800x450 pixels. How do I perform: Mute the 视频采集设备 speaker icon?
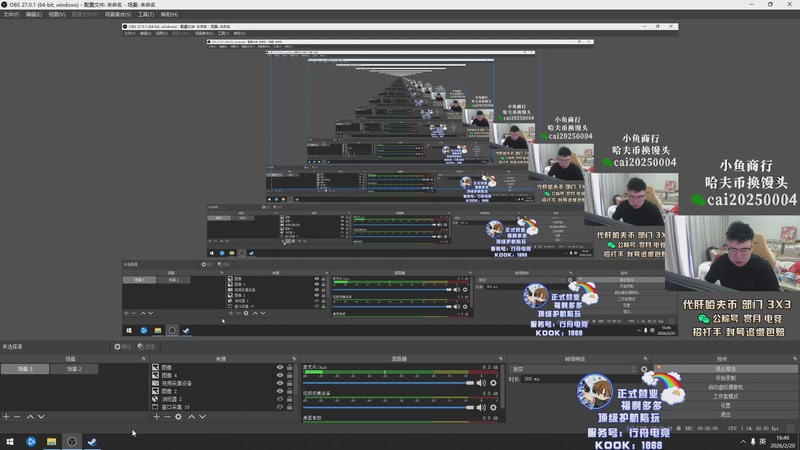tap(481, 407)
